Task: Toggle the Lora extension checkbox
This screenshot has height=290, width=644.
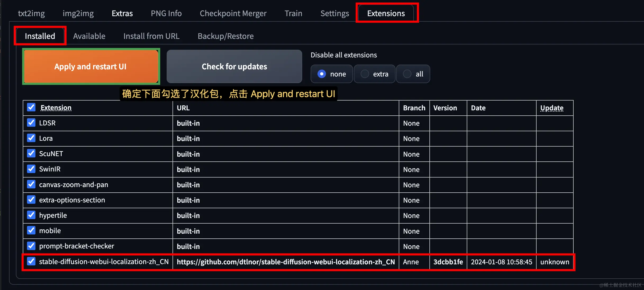Action: point(31,138)
